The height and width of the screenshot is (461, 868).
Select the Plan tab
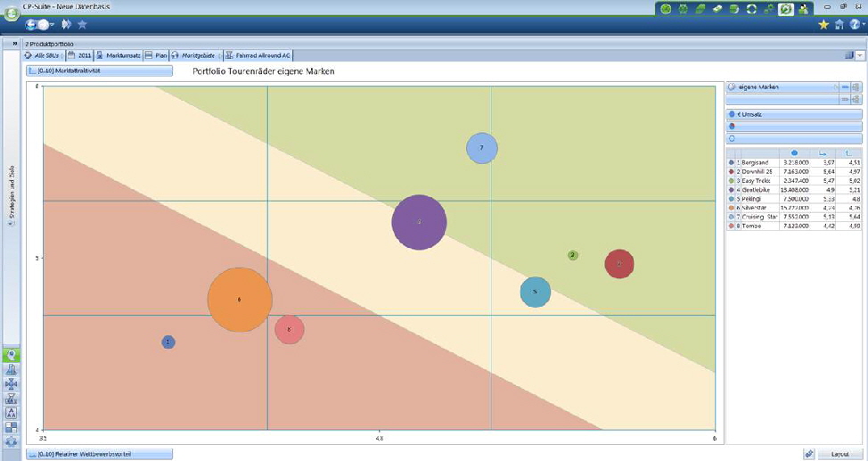[156, 55]
